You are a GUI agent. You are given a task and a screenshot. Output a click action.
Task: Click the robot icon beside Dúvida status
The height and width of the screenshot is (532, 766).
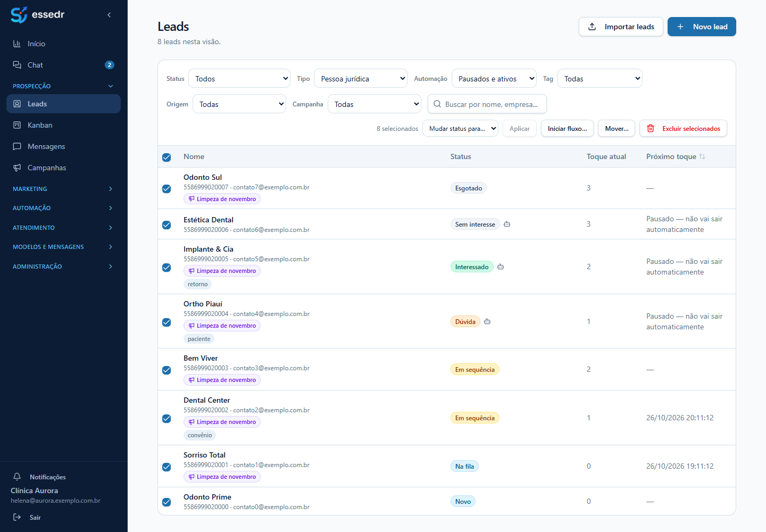tap(487, 321)
